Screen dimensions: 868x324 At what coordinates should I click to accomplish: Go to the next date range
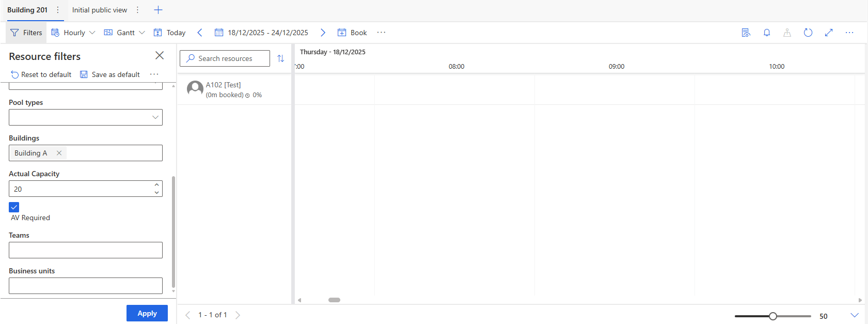click(x=323, y=33)
